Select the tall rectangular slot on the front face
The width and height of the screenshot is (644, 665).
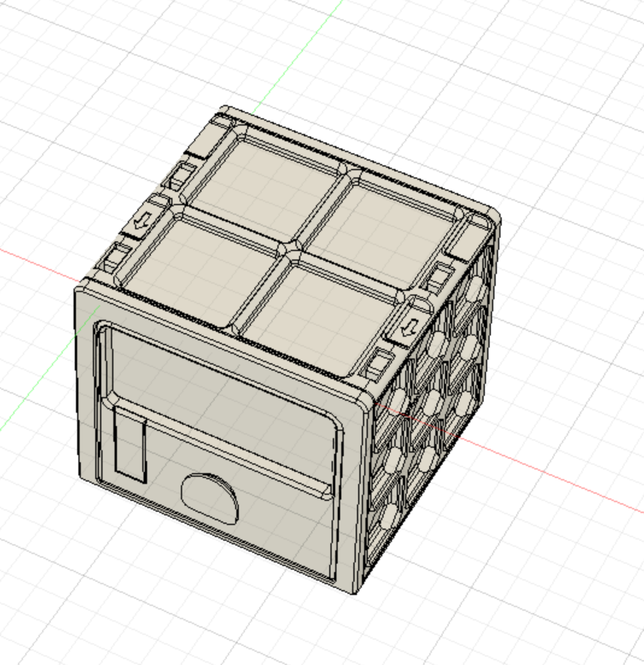(x=130, y=444)
